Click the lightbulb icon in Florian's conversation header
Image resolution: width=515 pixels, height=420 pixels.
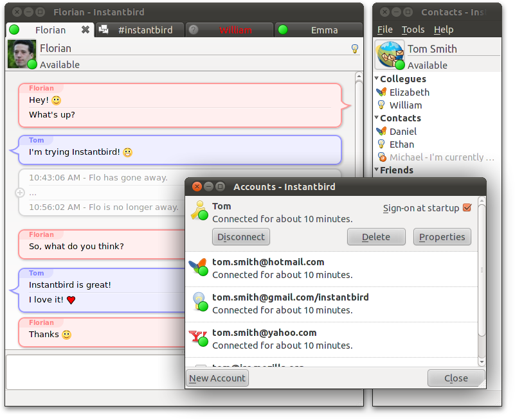[x=355, y=49]
